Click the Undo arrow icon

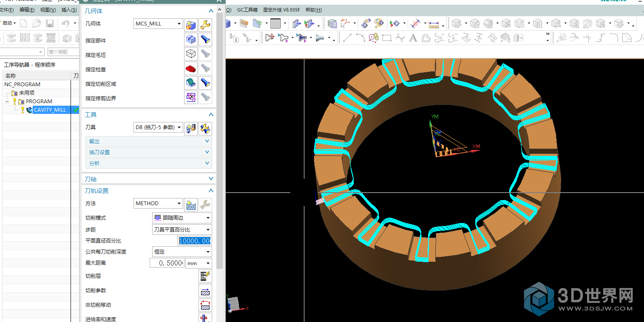pos(65,23)
